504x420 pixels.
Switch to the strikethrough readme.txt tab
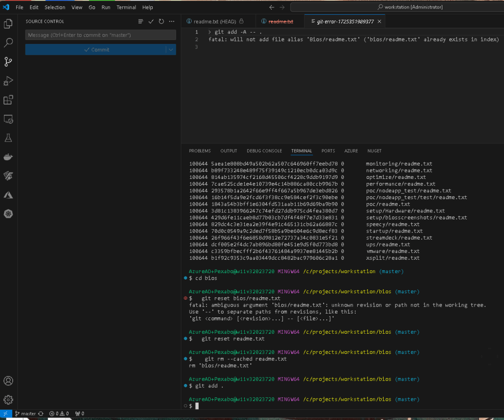click(281, 22)
